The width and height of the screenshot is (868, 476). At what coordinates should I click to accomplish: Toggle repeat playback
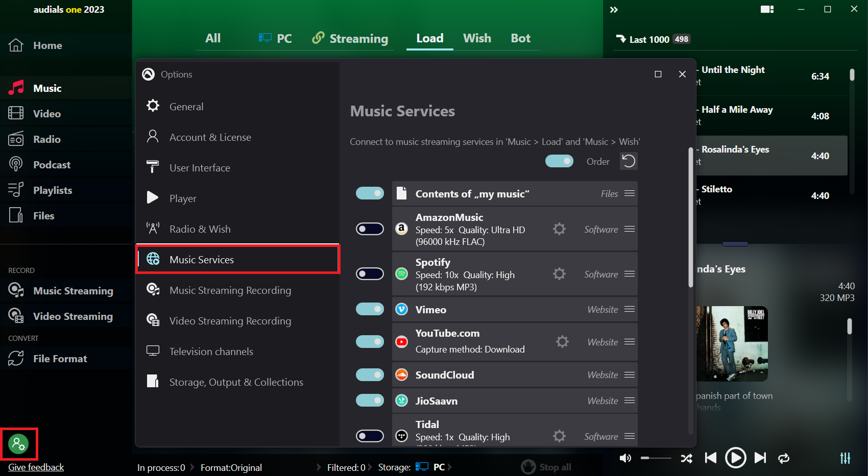(x=784, y=458)
